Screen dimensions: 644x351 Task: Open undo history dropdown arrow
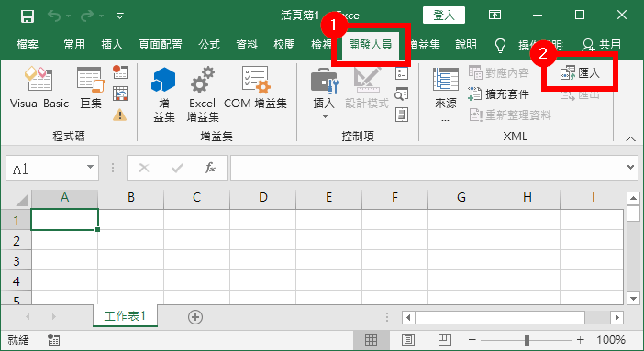click(68, 16)
